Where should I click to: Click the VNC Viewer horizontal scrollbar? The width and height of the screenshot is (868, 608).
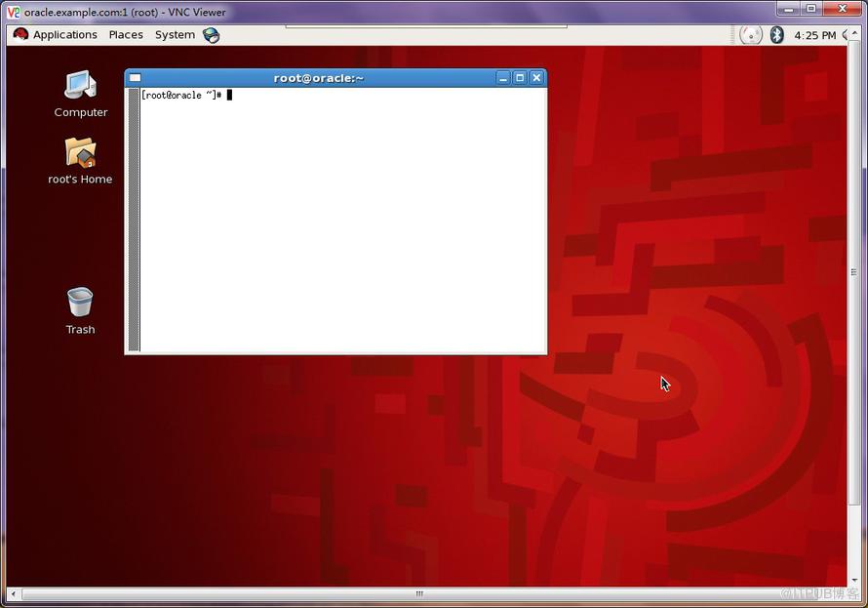(x=419, y=594)
